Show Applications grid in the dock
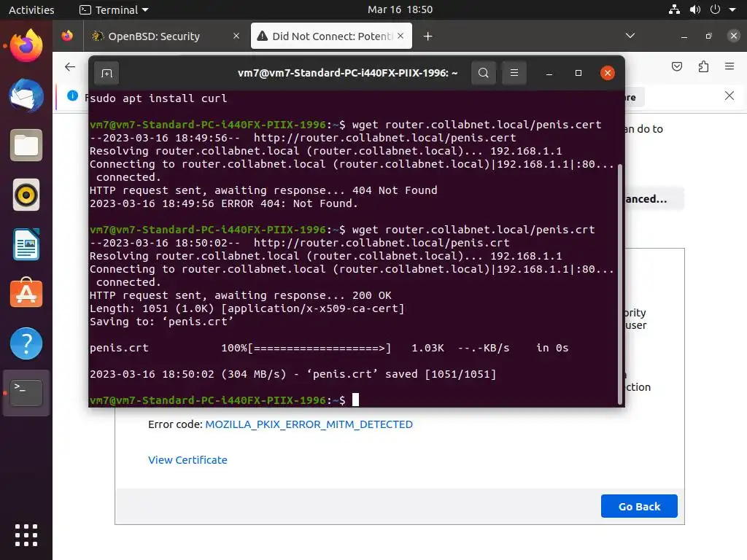This screenshot has height=560, width=747. (x=26, y=535)
